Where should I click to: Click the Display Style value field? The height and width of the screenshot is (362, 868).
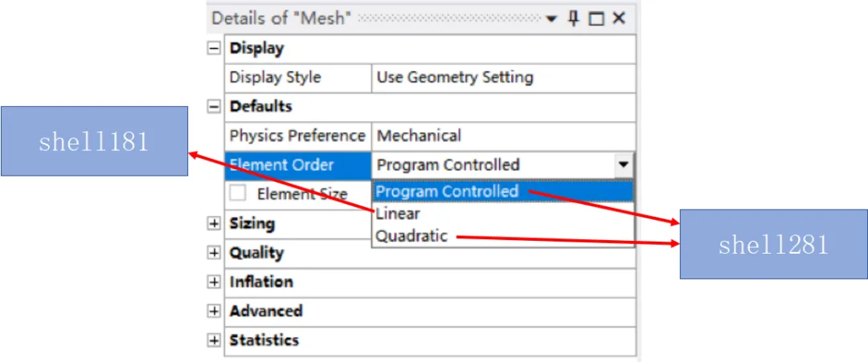[503, 77]
